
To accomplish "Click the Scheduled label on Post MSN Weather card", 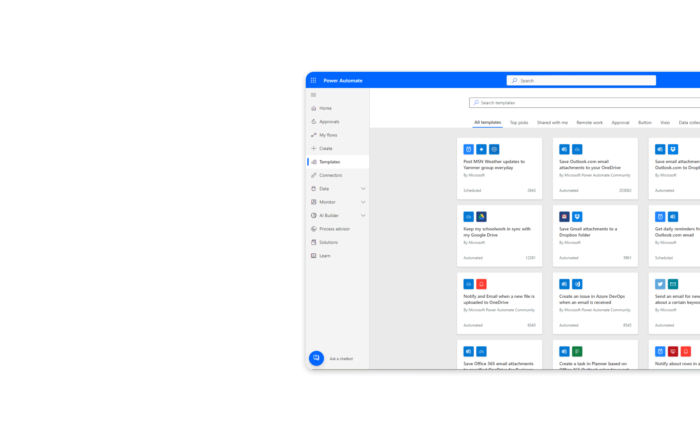I will (x=472, y=191).
